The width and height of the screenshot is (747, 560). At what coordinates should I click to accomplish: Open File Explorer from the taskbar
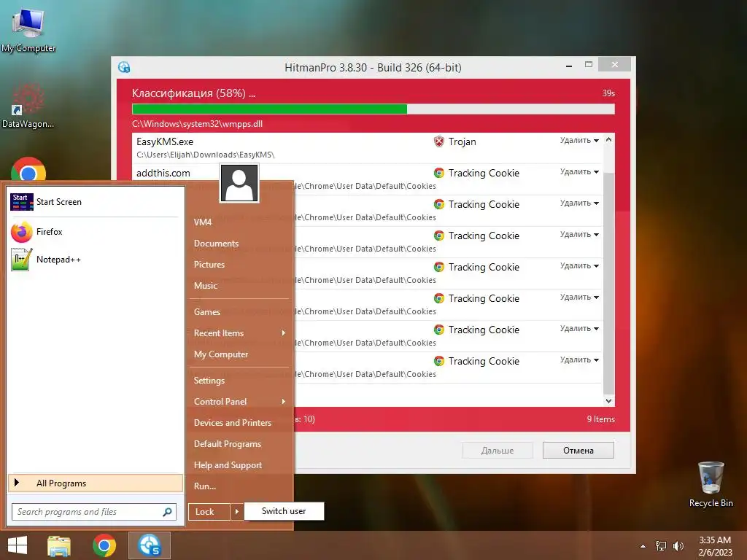(59, 545)
